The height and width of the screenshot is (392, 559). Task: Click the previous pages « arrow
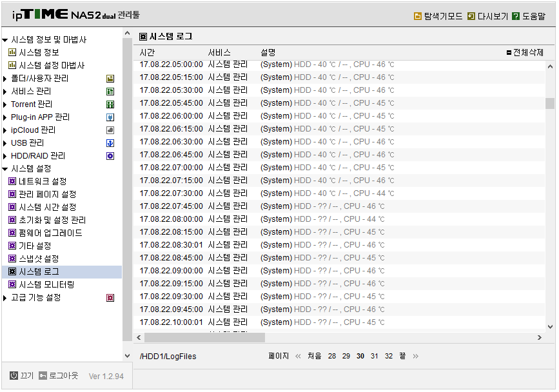(x=298, y=356)
